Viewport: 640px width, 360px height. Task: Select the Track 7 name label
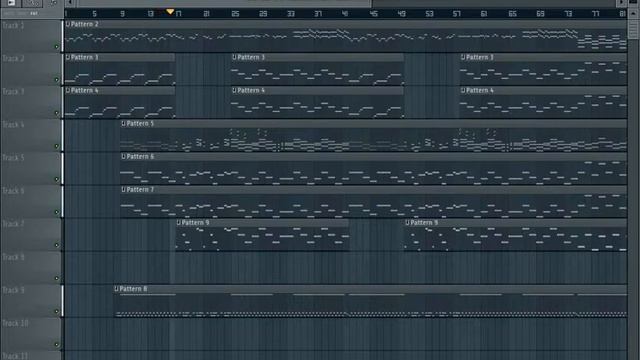13,224
